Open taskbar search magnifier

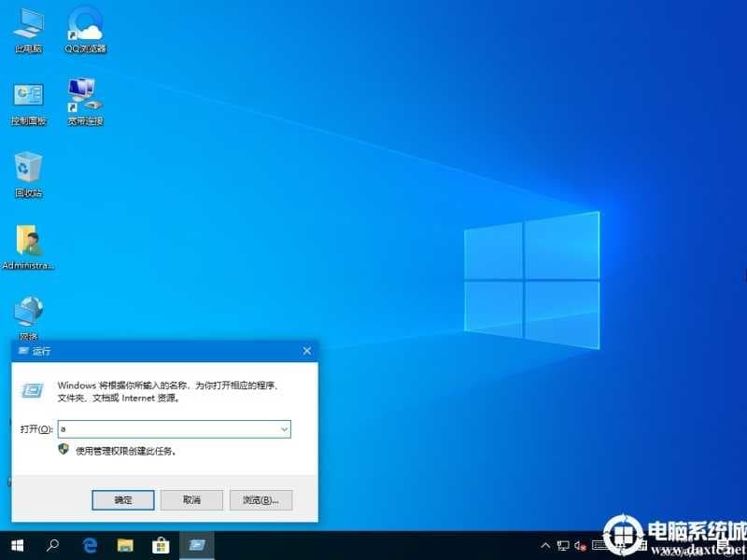pos(52,545)
